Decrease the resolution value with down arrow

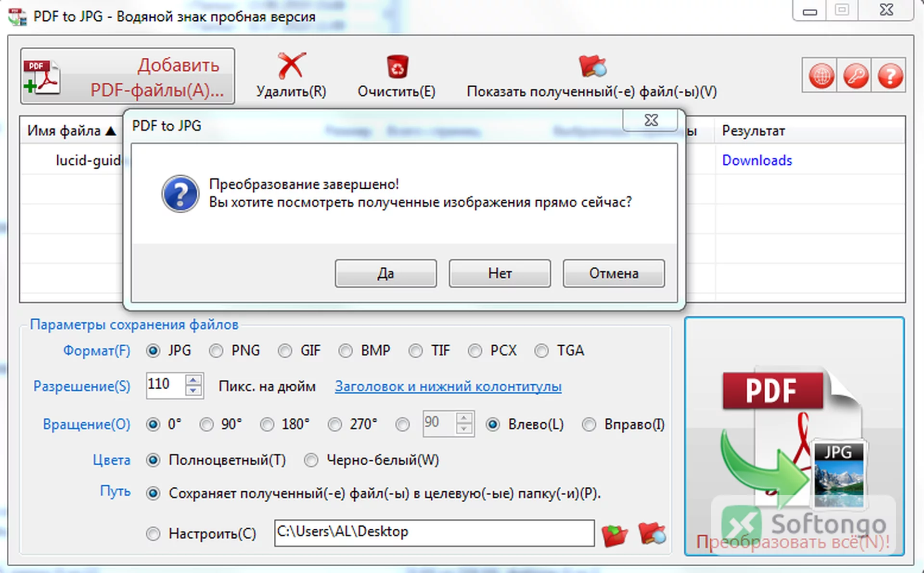click(x=193, y=391)
